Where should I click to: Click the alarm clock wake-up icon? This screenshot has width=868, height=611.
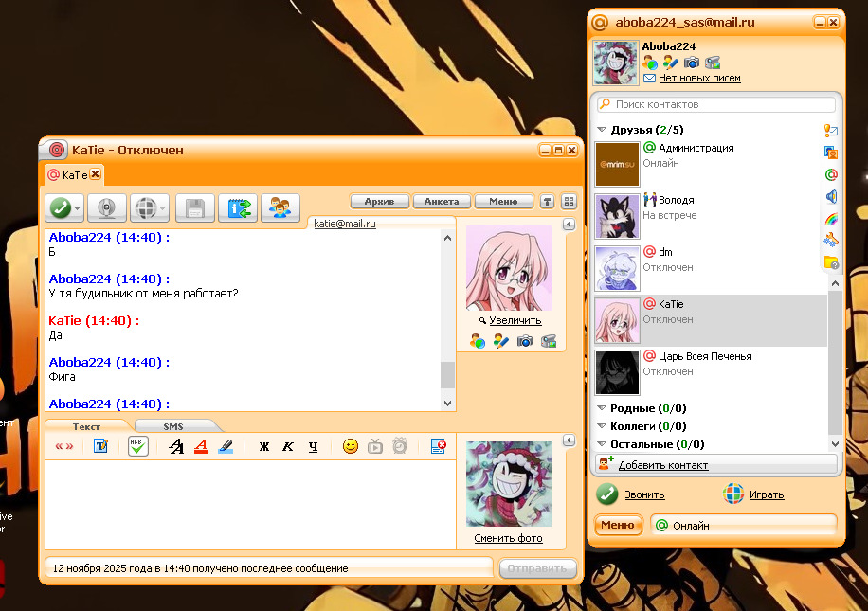pyautogui.click(x=400, y=446)
